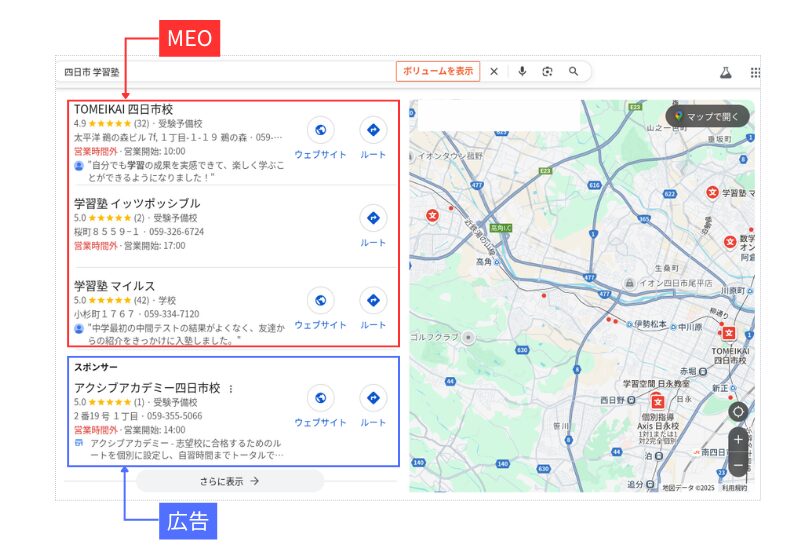The height and width of the screenshot is (550, 800).
Task: Click マップで開く on the map
Action: coord(707,116)
